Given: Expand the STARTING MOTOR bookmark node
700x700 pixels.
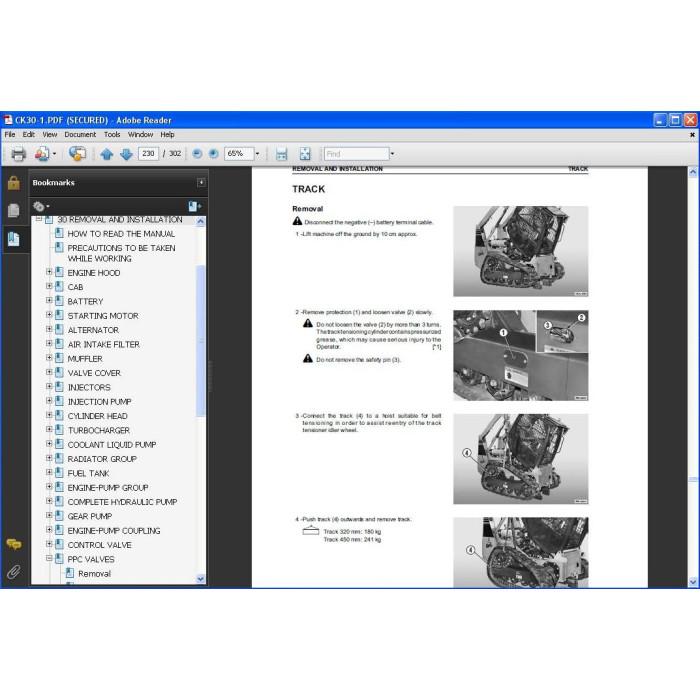Looking at the screenshot, I should click(x=49, y=315).
